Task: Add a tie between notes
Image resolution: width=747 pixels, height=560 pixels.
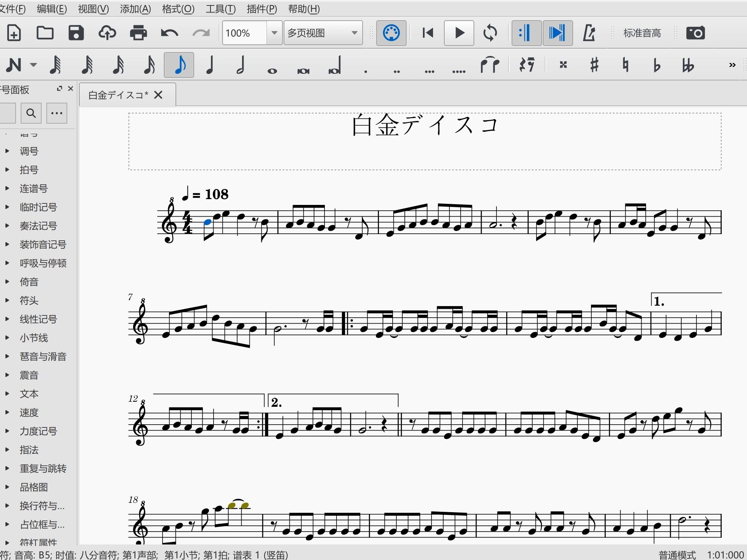Action: coord(490,65)
